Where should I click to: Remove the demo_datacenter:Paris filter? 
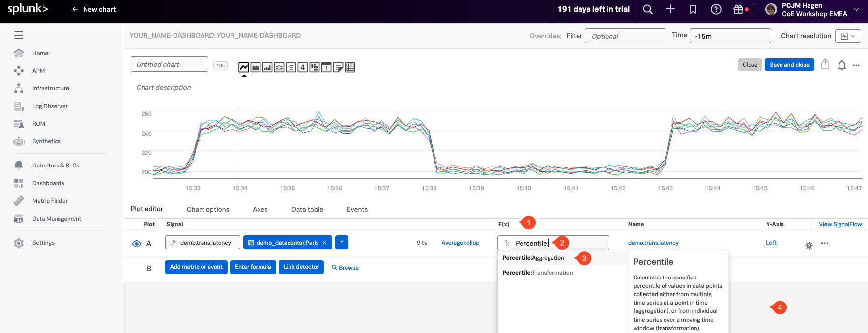[324, 243]
